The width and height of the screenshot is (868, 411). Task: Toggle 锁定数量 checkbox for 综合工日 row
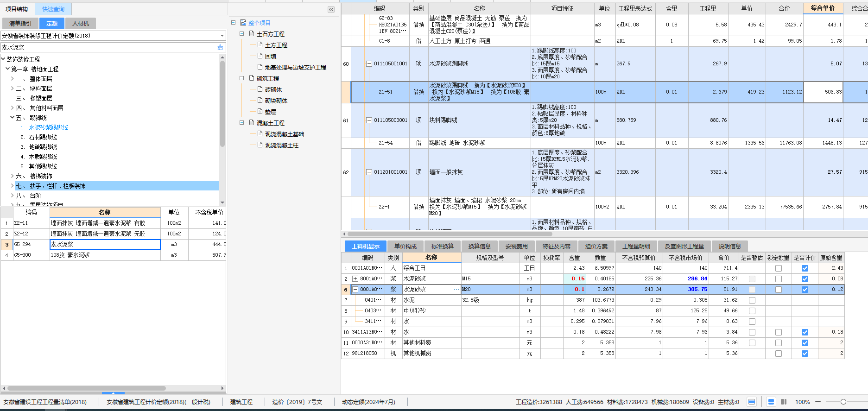pos(779,268)
